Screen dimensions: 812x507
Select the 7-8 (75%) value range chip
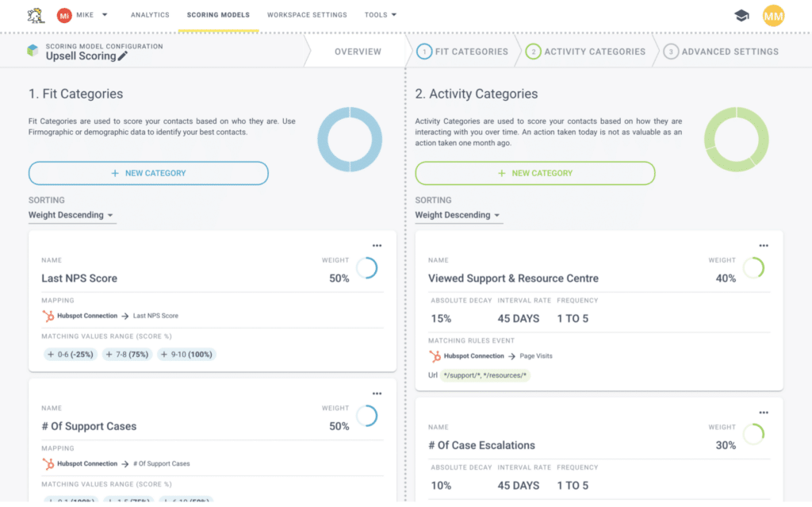point(127,355)
